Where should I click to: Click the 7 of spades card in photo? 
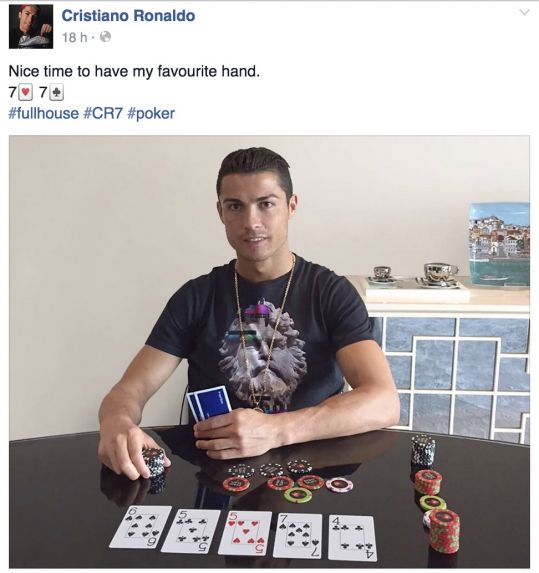(298, 535)
